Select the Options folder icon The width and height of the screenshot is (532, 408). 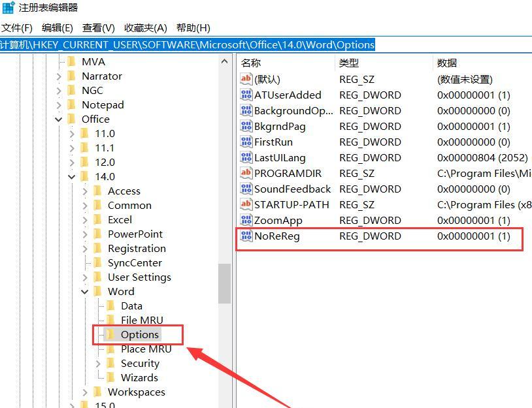point(110,334)
